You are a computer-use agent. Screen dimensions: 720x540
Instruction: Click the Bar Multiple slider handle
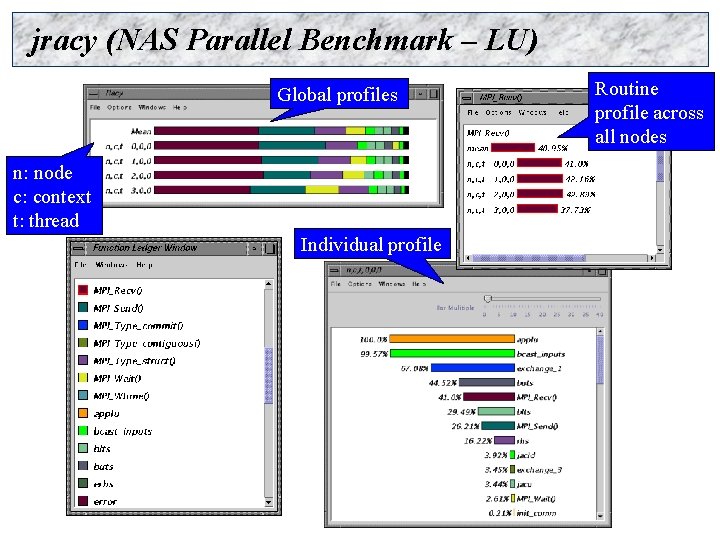coord(488,299)
